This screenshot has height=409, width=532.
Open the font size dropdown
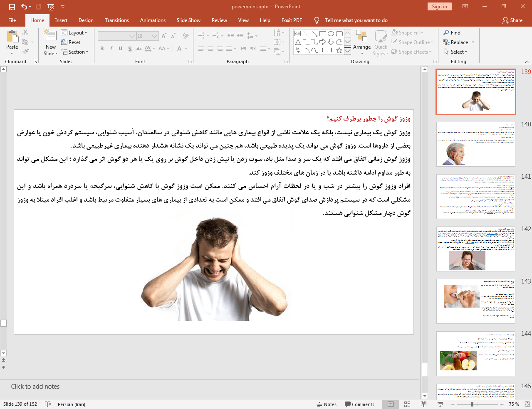pyautogui.click(x=154, y=36)
